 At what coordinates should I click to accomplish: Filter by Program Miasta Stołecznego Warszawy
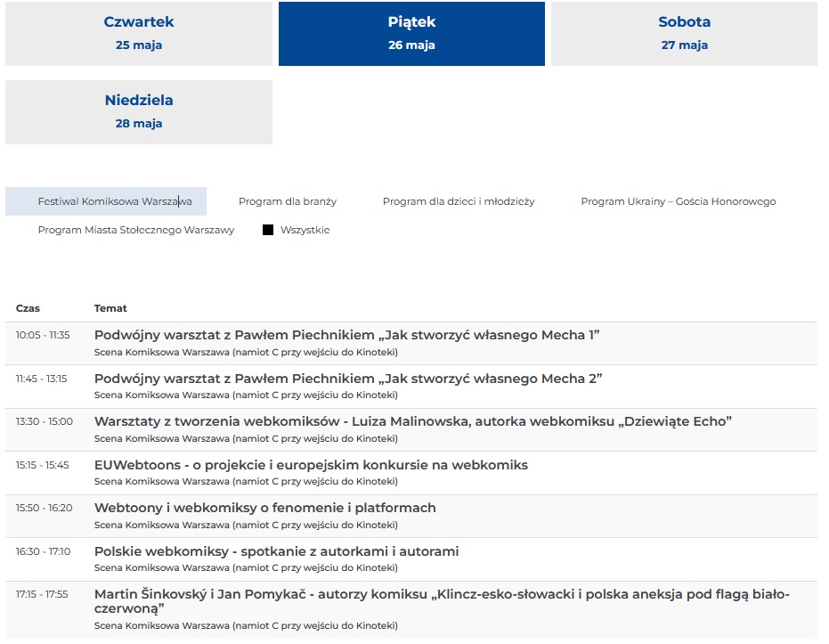tap(136, 230)
